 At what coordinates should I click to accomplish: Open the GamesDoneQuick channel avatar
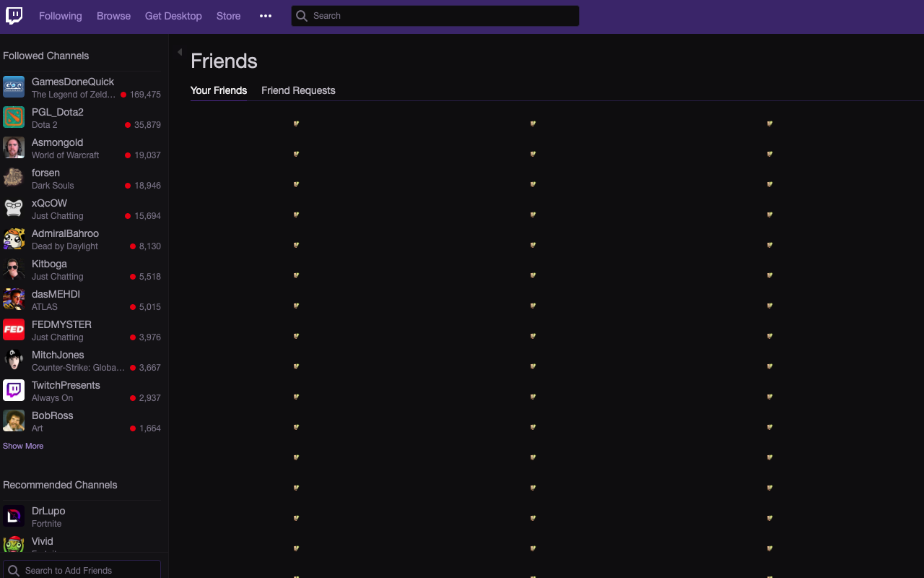(13, 87)
